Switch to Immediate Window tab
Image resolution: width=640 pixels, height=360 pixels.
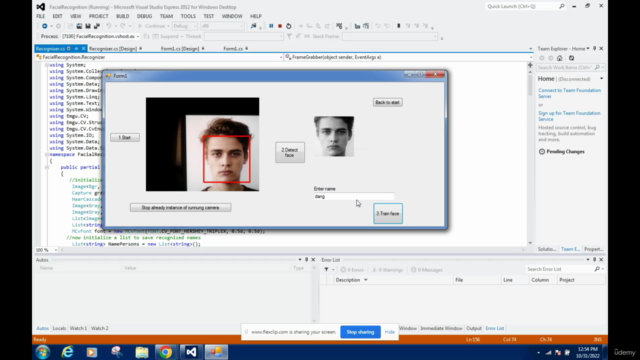tap(441, 328)
